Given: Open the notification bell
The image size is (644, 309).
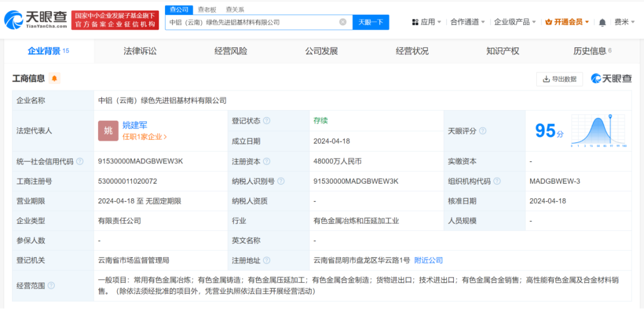Looking at the screenshot, I should click(602, 22).
